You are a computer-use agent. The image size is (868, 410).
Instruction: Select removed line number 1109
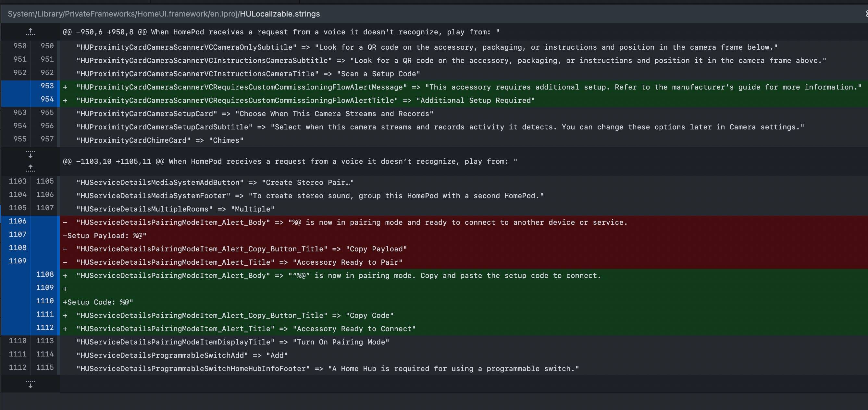[18, 261]
